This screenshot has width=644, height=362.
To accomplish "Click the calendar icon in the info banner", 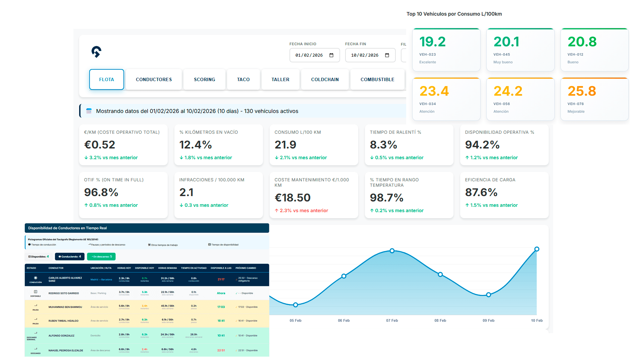I will [89, 111].
